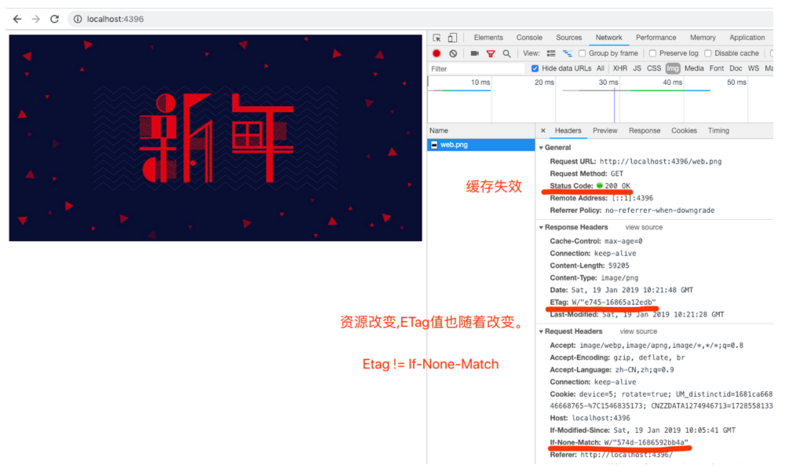Switch to the Preview detail tab

[605, 131]
